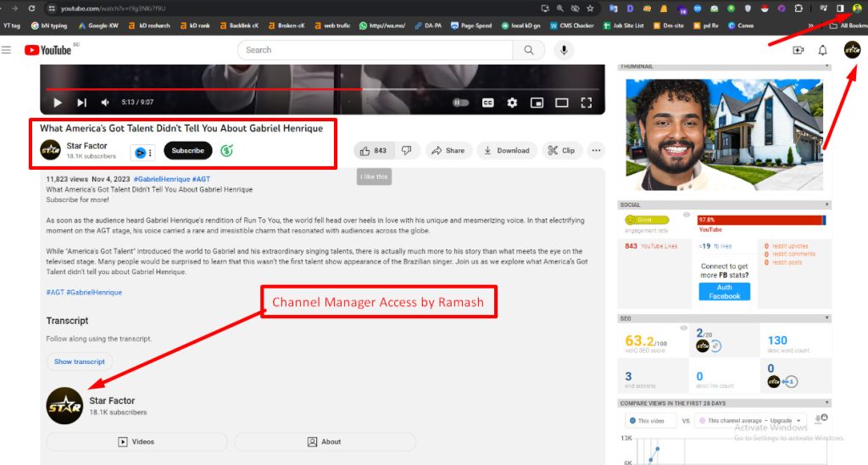Play the video
The height and width of the screenshot is (465, 868).
click(57, 103)
